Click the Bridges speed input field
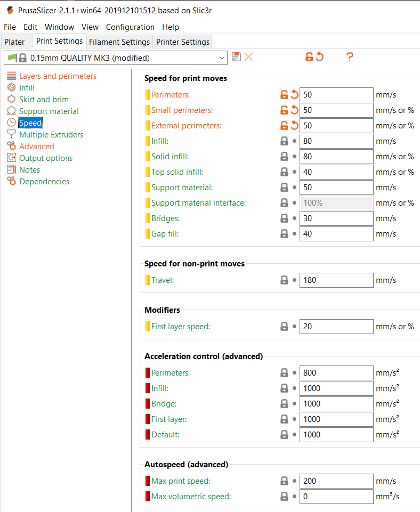Viewport: 420px width, 512px height. pos(336,218)
